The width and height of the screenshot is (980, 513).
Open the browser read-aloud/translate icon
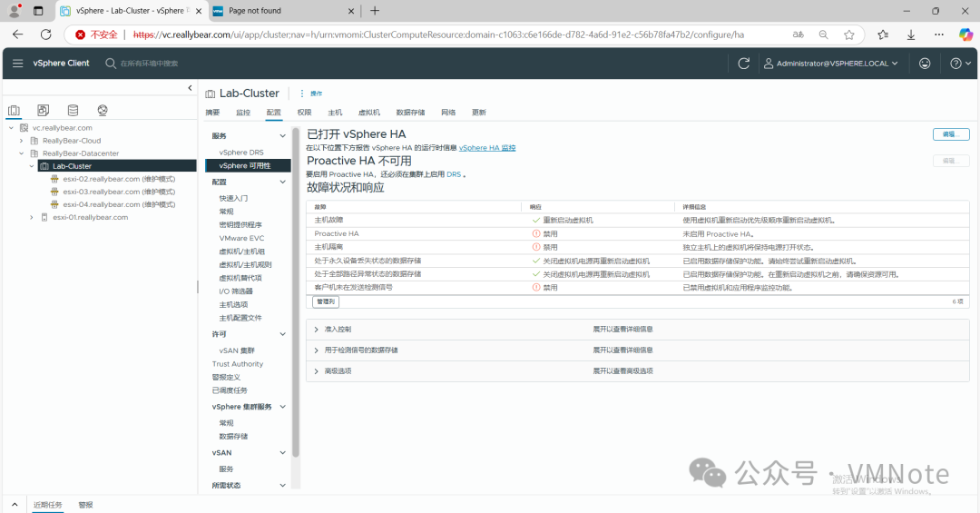tap(799, 35)
